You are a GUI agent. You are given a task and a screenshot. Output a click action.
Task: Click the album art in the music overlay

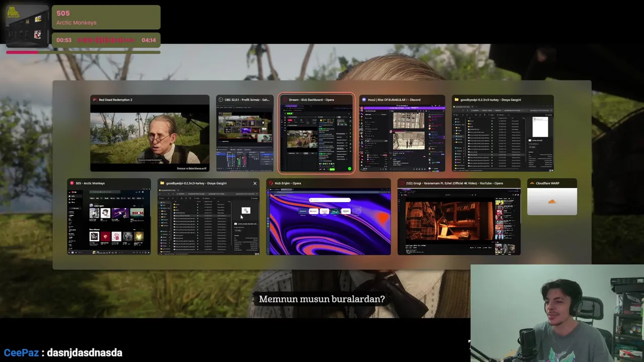pyautogui.click(x=27, y=25)
